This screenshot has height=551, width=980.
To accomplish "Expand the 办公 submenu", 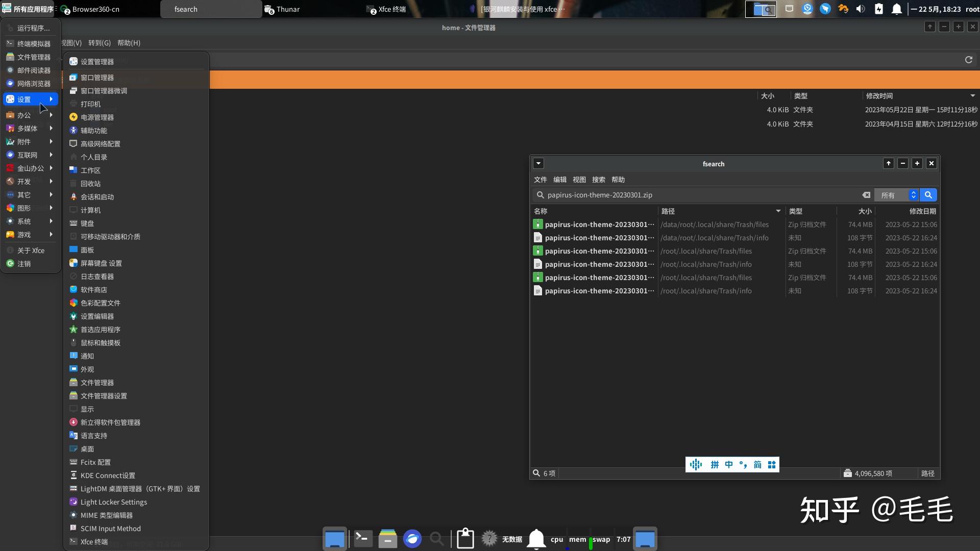I will point(31,115).
